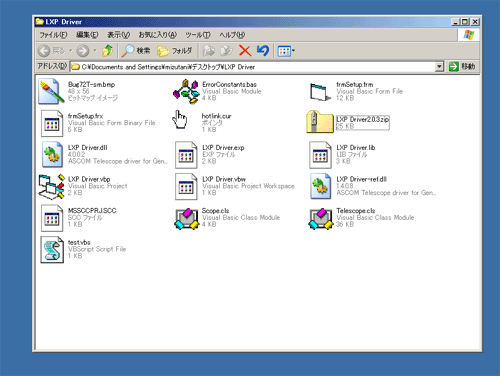Click the file name LXP Driver.lib
Viewport: 500px width, 376px height.
[x=356, y=148]
